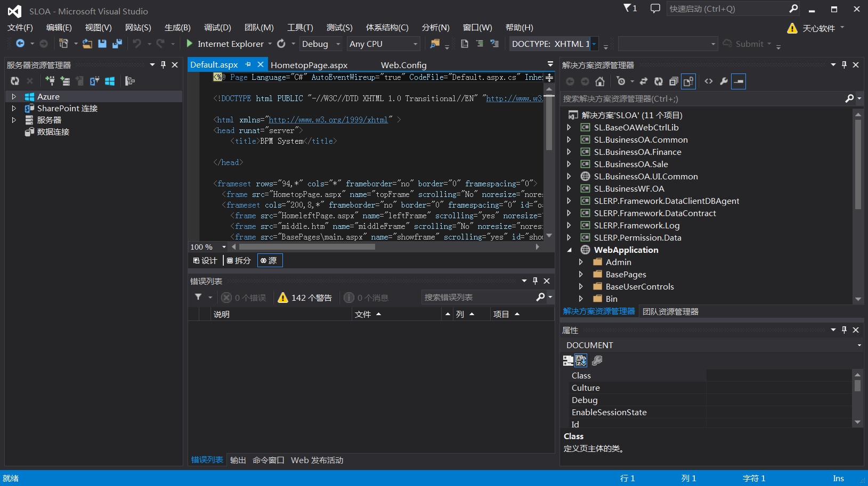Click the Property Pages wrench icon
The height and width of the screenshot is (486, 868).
coord(597,361)
